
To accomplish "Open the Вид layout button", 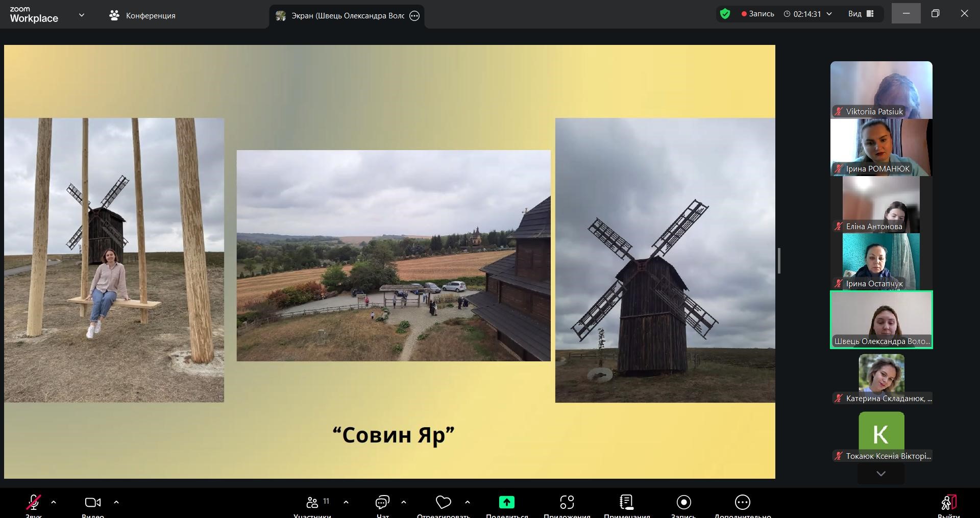I will tap(861, 14).
